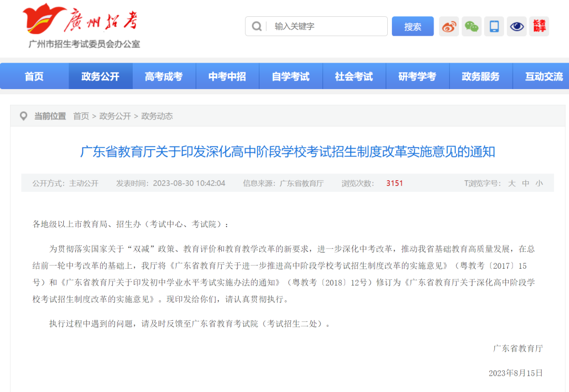
Task: Open the mobile version via phone icon
Action: [x=494, y=26]
